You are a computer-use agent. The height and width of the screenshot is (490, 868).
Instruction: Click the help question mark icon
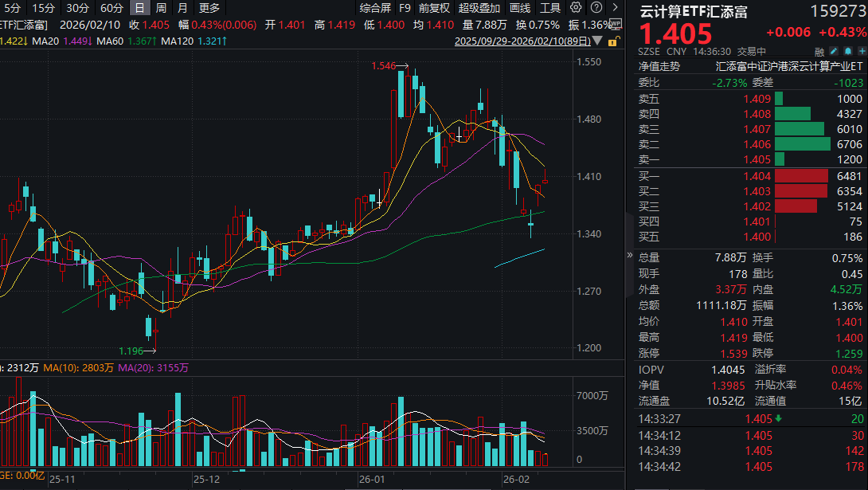pos(596,8)
